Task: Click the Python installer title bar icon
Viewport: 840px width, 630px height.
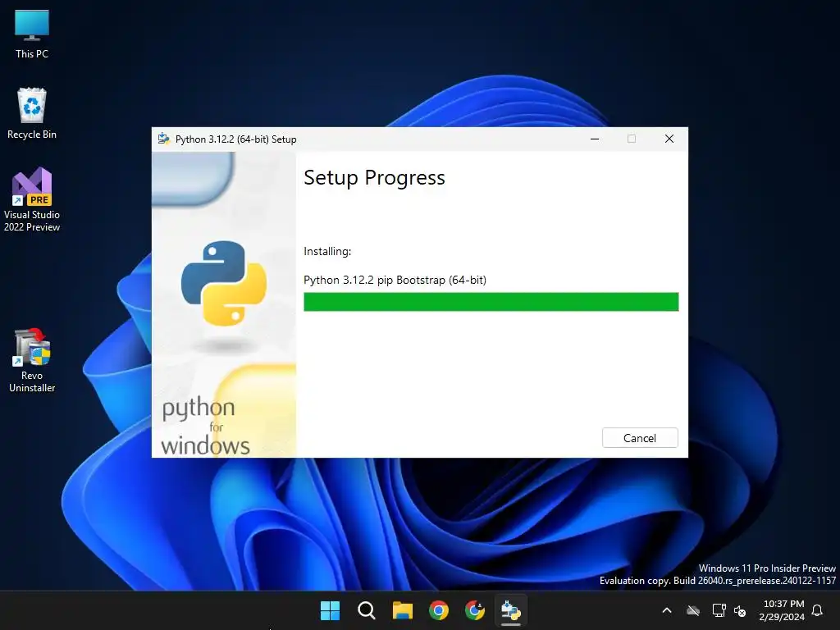Action: (164, 139)
